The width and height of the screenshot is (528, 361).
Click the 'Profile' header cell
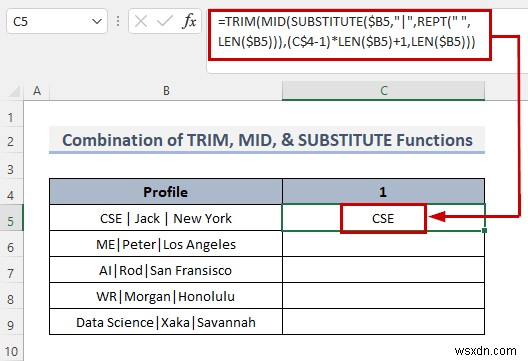tap(166, 192)
